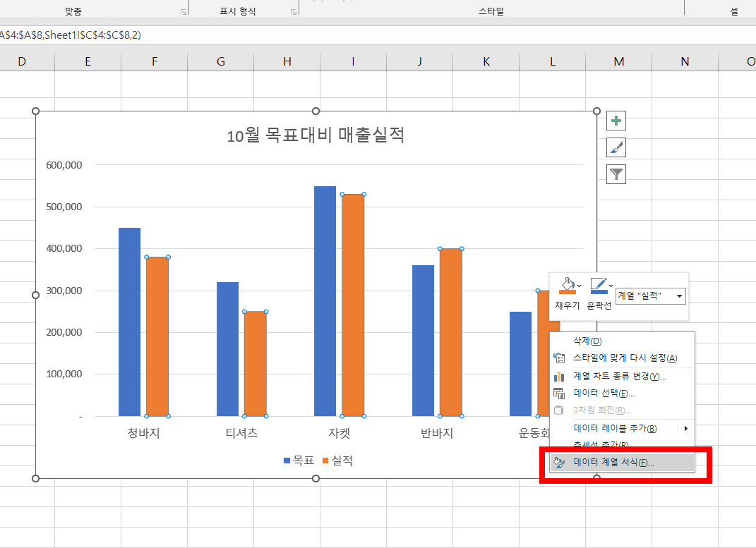The height and width of the screenshot is (548, 756).
Task: Click the chart's bottom-left resize handle
Action: point(35,478)
